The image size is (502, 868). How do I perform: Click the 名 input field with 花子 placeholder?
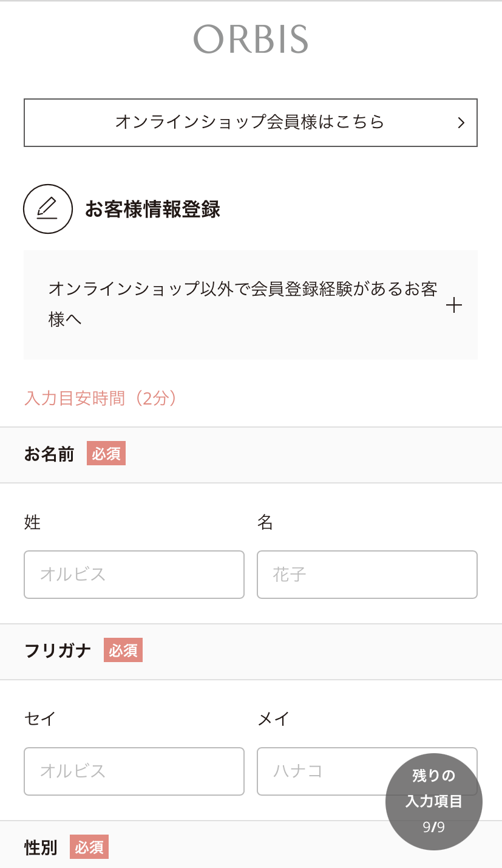pyautogui.click(x=367, y=575)
